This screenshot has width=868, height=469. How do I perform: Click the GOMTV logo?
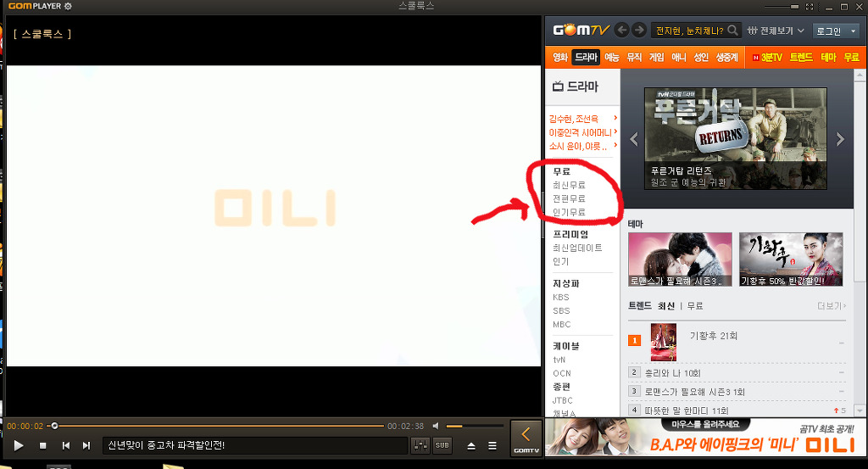[x=580, y=30]
